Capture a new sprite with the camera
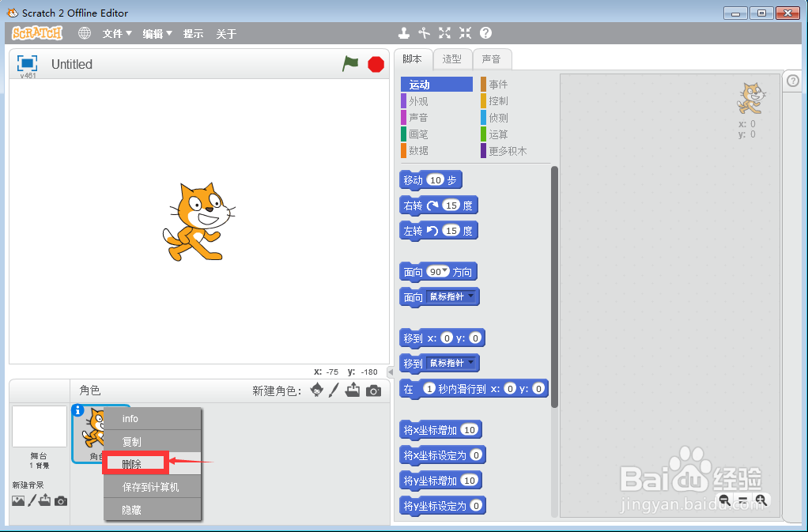This screenshot has width=808, height=532. 372,391
